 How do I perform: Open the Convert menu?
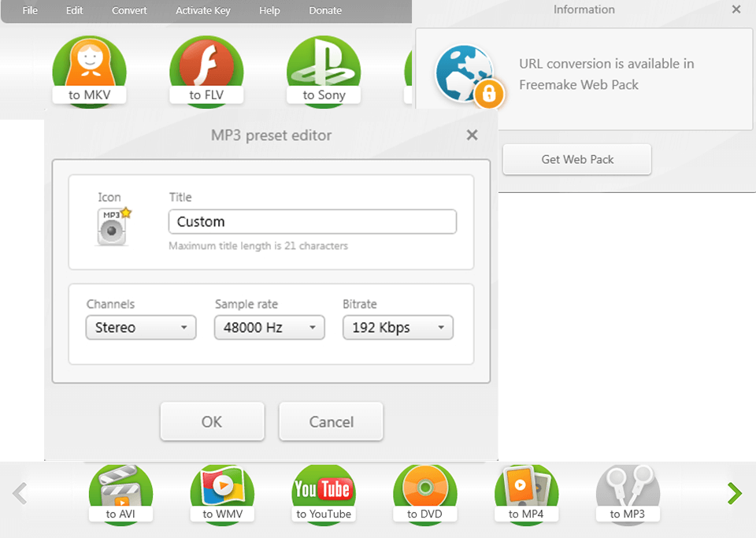128,11
